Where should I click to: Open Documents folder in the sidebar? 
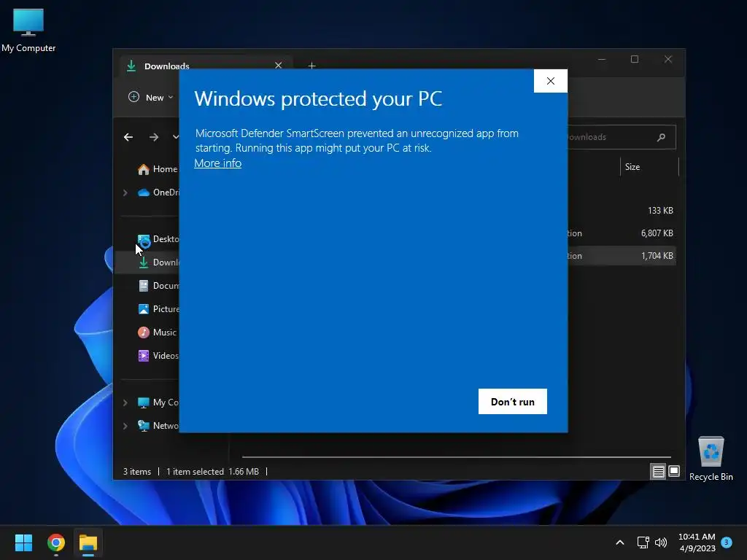(x=158, y=286)
